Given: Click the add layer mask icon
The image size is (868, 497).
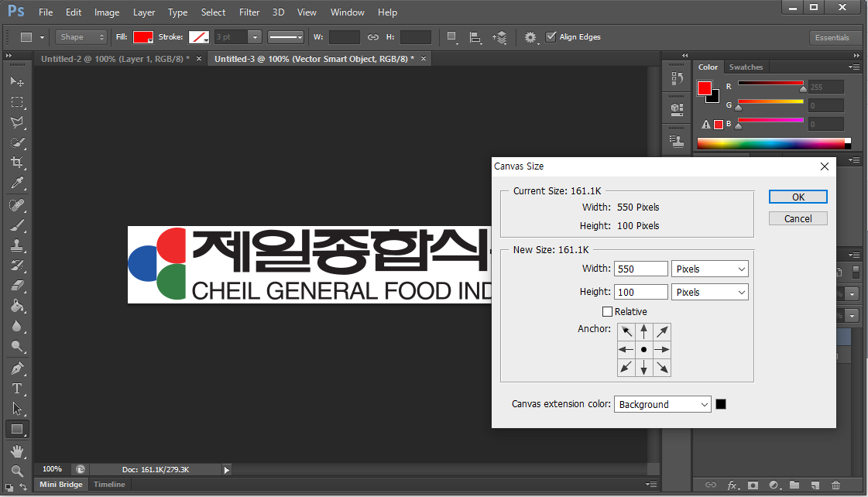Looking at the screenshot, I should pyautogui.click(x=753, y=485).
